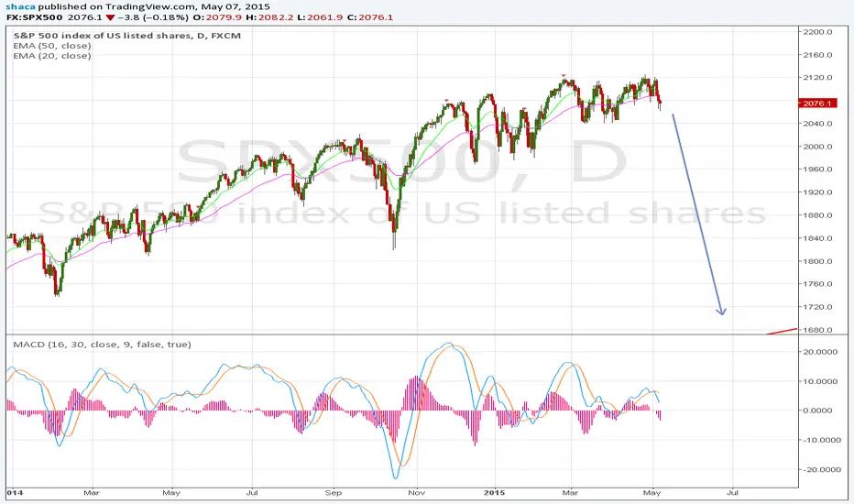Click the 2160.0 price axis label
The image size is (854, 504).
[817, 54]
